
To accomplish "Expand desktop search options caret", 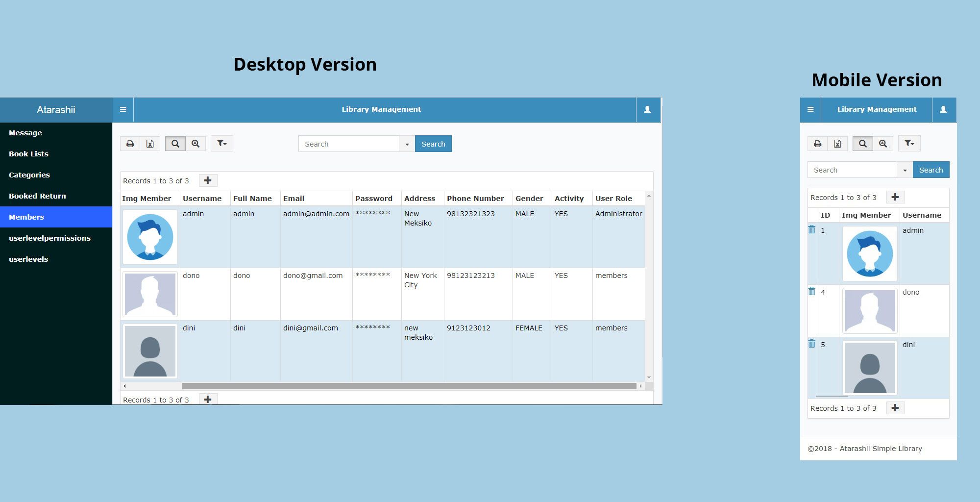I will tap(407, 144).
